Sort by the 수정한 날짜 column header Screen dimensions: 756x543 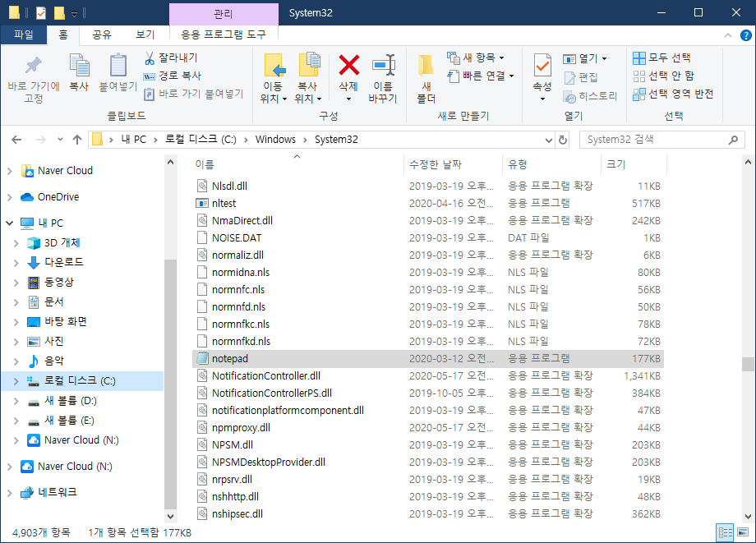coord(454,164)
